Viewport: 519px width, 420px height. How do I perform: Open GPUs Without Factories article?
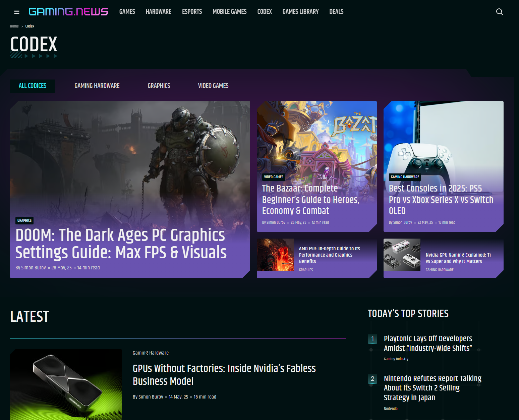click(224, 375)
